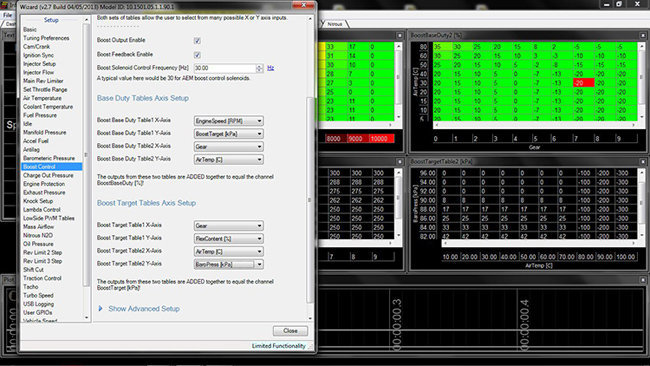Select Rev Limit 2 Step page
650x366 pixels.
(43, 252)
